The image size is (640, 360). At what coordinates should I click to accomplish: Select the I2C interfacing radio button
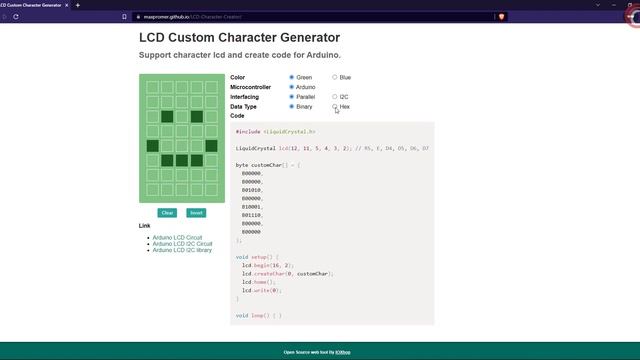[335, 97]
